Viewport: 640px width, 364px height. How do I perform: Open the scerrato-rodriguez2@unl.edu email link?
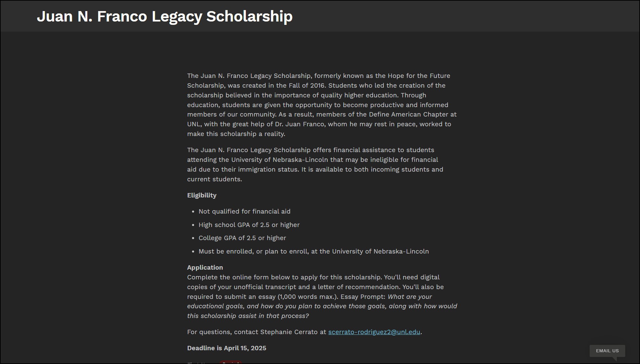click(x=374, y=332)
